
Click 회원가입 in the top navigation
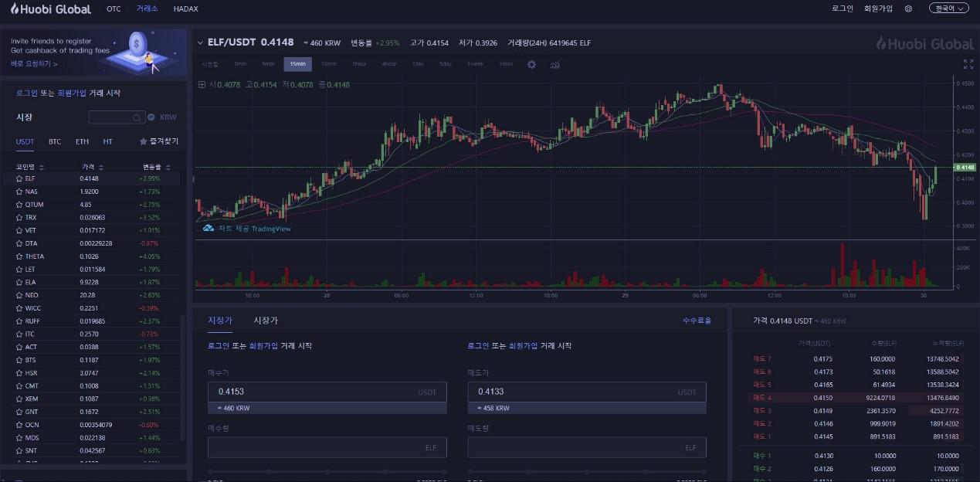[878, 8]
